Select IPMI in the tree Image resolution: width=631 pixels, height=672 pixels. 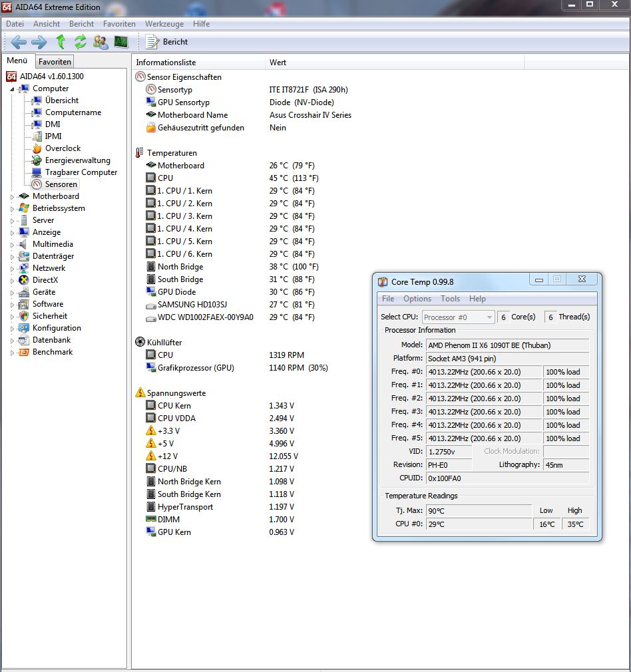click(x=53, y=136)
